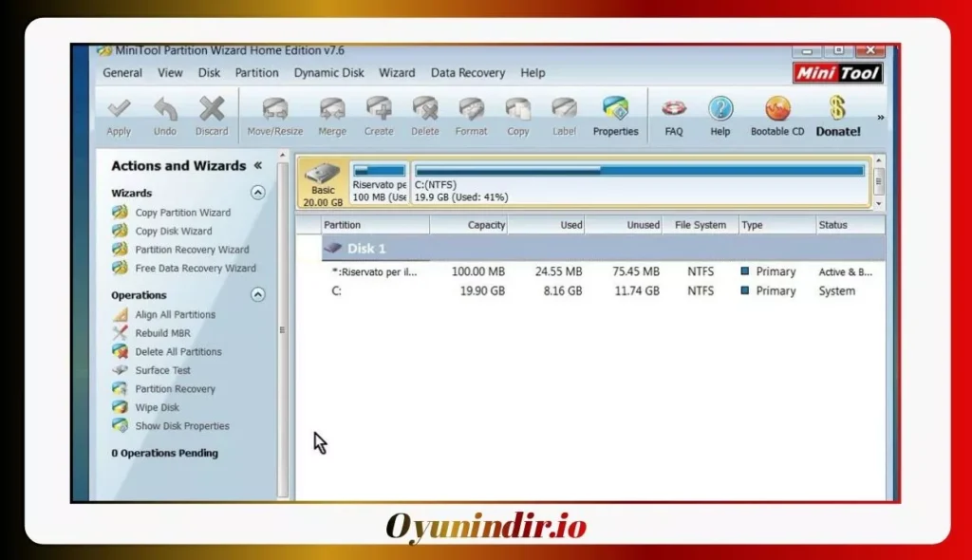The height and width of the screenshot is (560, 972).
Task: Click the 24.55 MB used cell
Action: [x=558, y=271]
